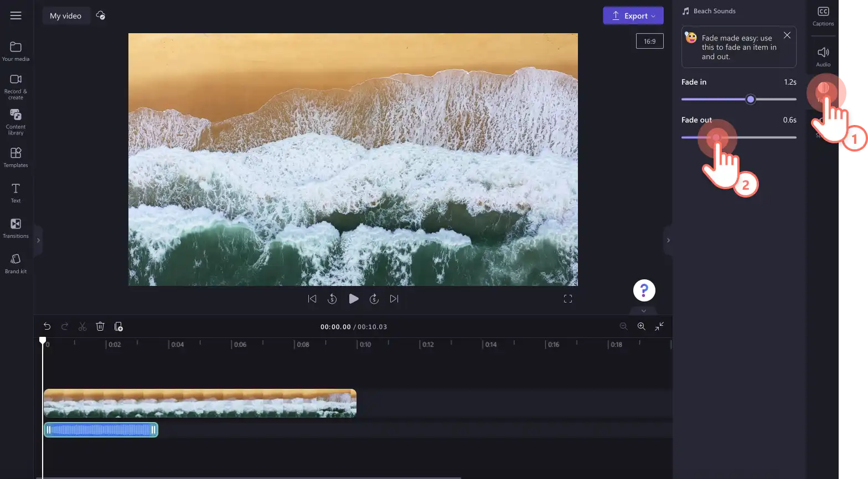Change the 16:9 aspect ratio
The width and height of the screenshot is (868, 479).
(x=650, y=41)
